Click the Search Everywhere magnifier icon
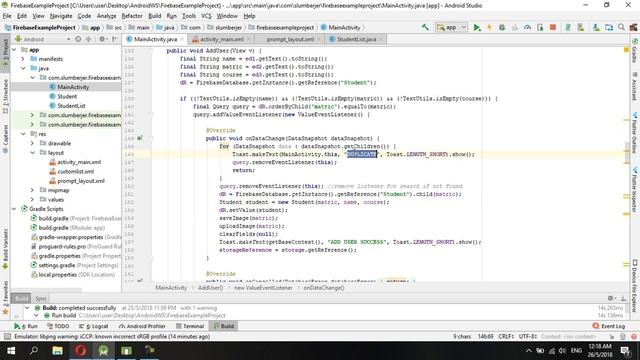Viewport: 640px width, 360px height. coord(621,27)
